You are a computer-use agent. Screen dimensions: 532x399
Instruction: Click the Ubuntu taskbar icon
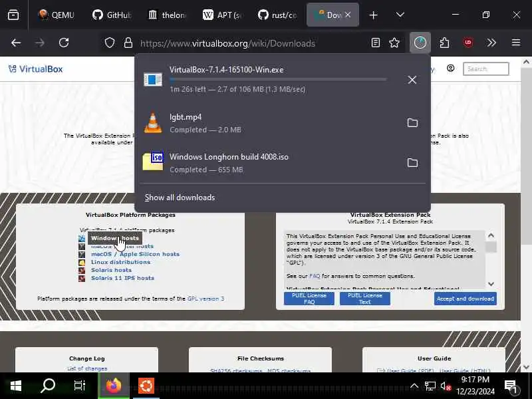click(x=146, y=386)
